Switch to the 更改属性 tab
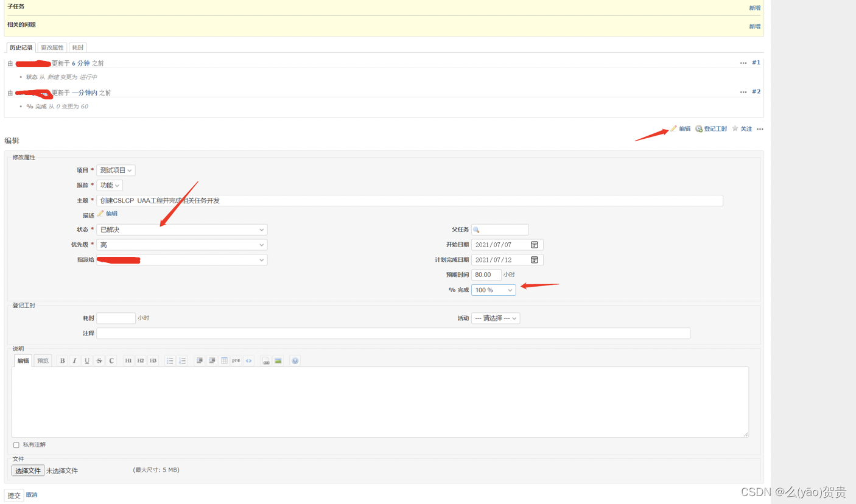Image resolution: width=856 pixels, height=504 pixels. tap(52, 47)
